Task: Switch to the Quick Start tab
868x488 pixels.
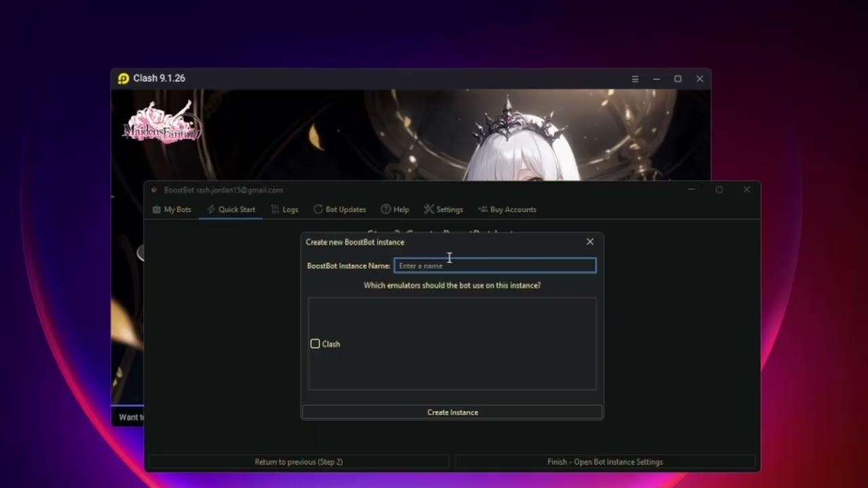Action: coord(231,209)
